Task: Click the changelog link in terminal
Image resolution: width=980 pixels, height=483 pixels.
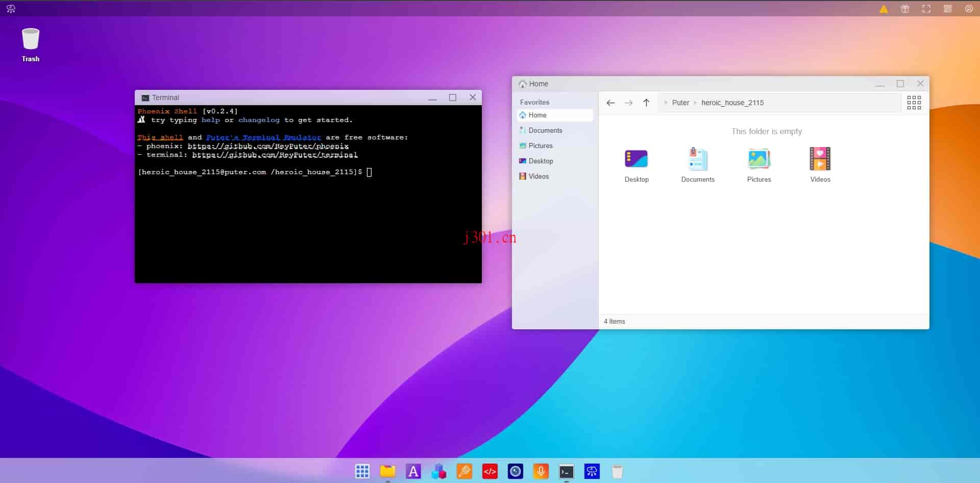Action: pyautogui.click(x=259, y=120)
